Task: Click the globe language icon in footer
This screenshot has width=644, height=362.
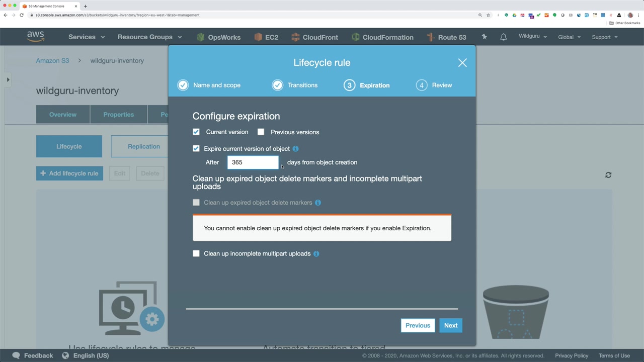Action: (65, 355)
